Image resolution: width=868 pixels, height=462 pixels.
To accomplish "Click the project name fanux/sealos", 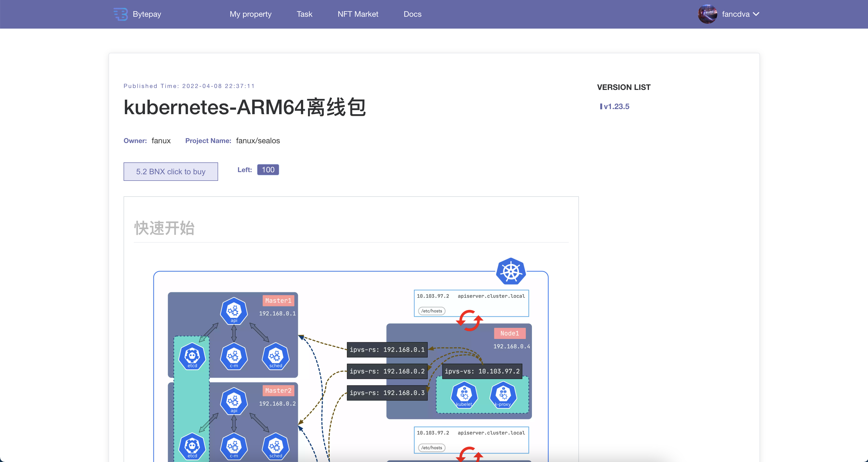I will click(x=258, y=141).
